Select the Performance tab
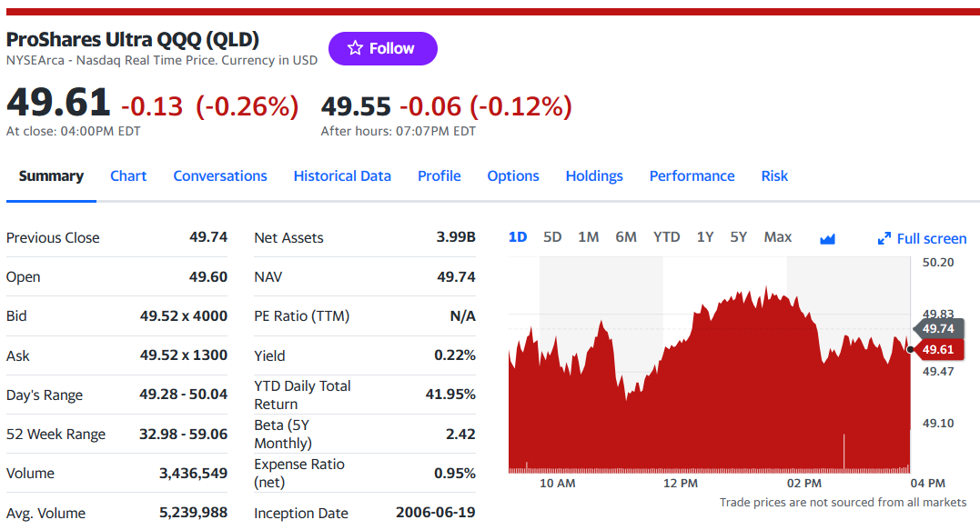 click(x=692, y=176)
